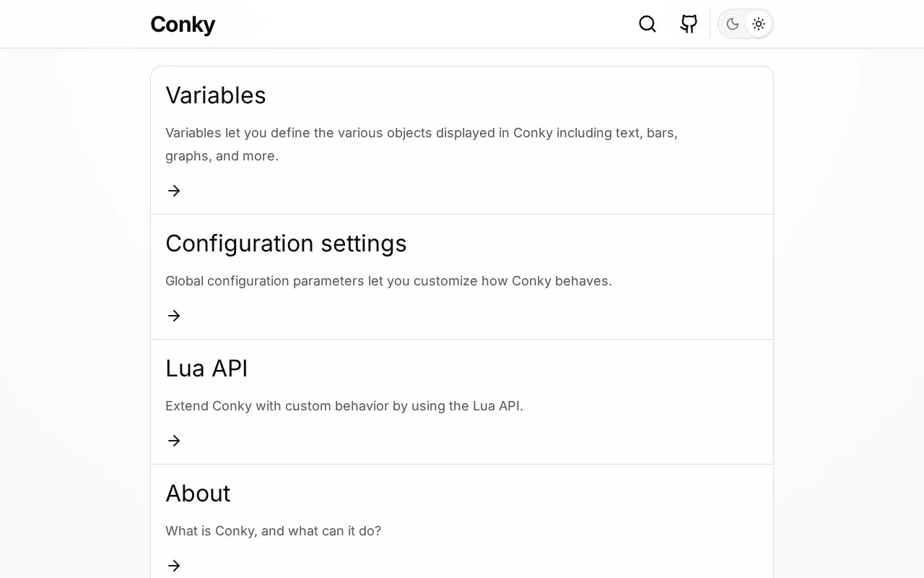This screenshot has width=924, height=578.
Task: Open the Configuration settings heading
Action: point(286,243)
